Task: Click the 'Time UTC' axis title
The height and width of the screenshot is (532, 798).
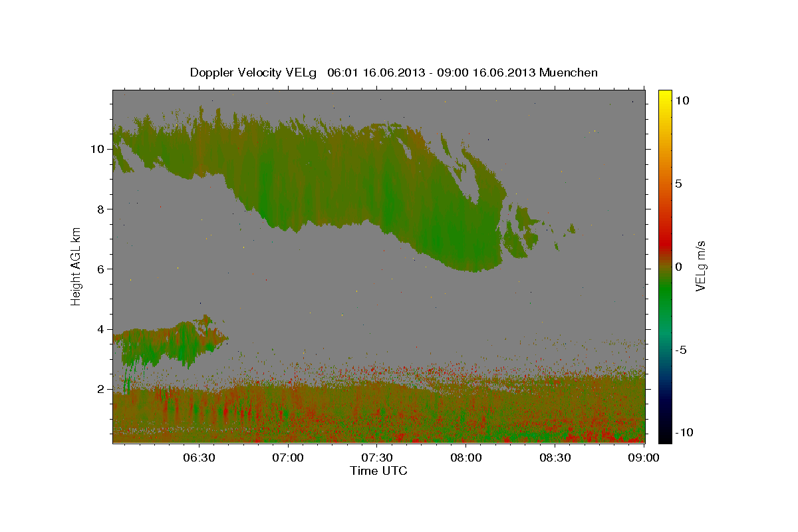Action: tap(378, 471)
